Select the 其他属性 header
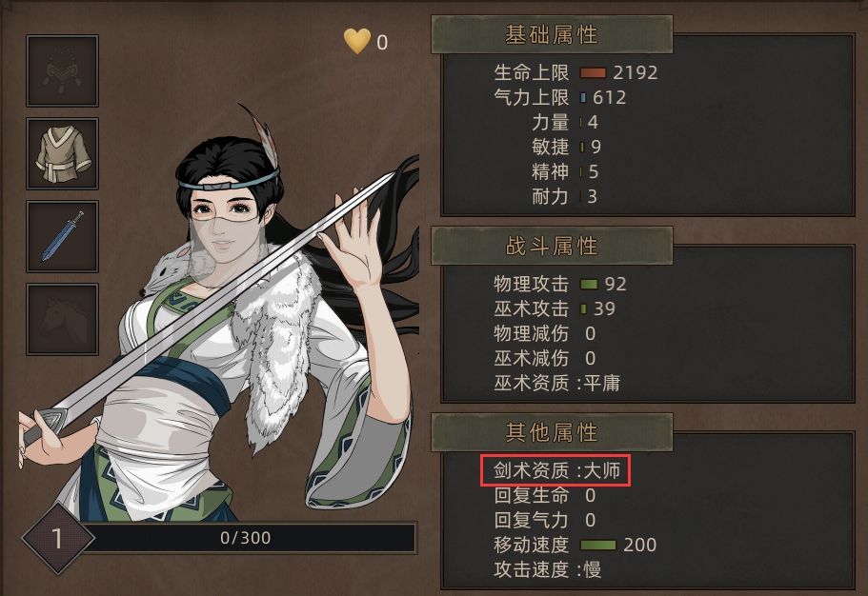The image size is (868, 596). click(552, 432)
